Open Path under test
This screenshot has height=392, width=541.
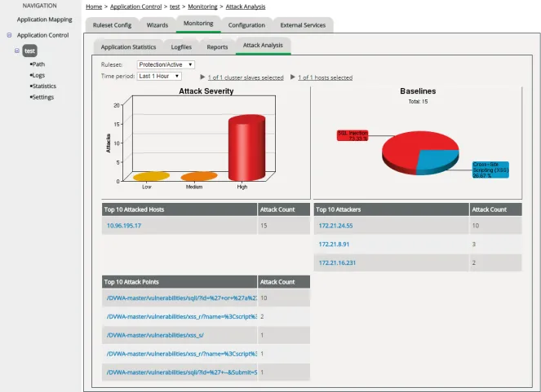click(x=38, y=64)
